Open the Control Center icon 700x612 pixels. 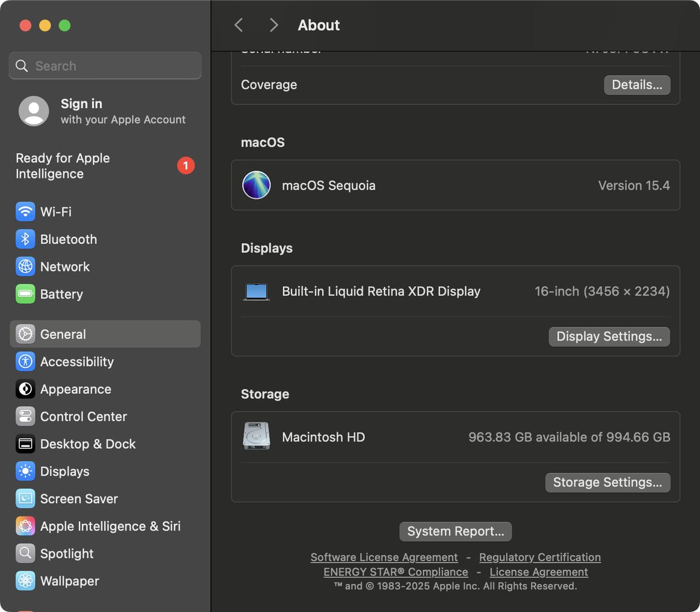25,416
